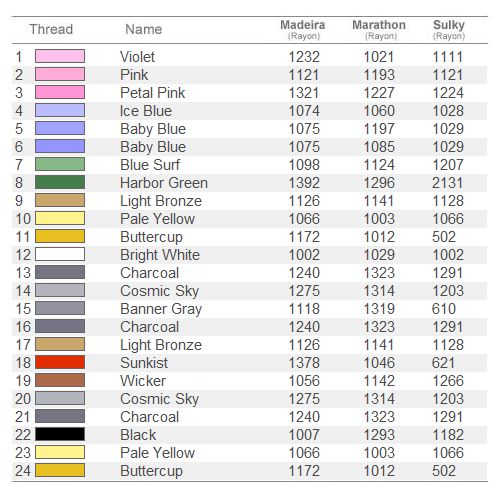Click the Sulky Rayon column header
Screen dimensions: 500x492
[449, 30]
